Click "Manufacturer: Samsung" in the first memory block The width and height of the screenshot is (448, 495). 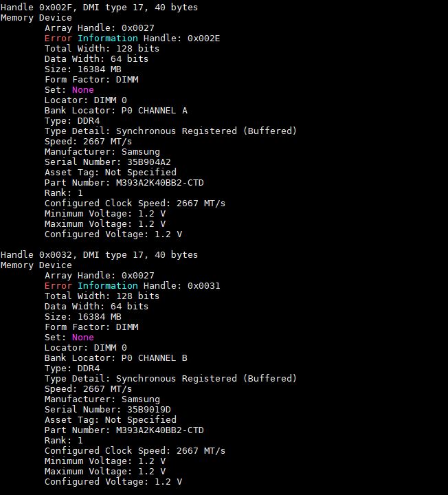(102, 152)
